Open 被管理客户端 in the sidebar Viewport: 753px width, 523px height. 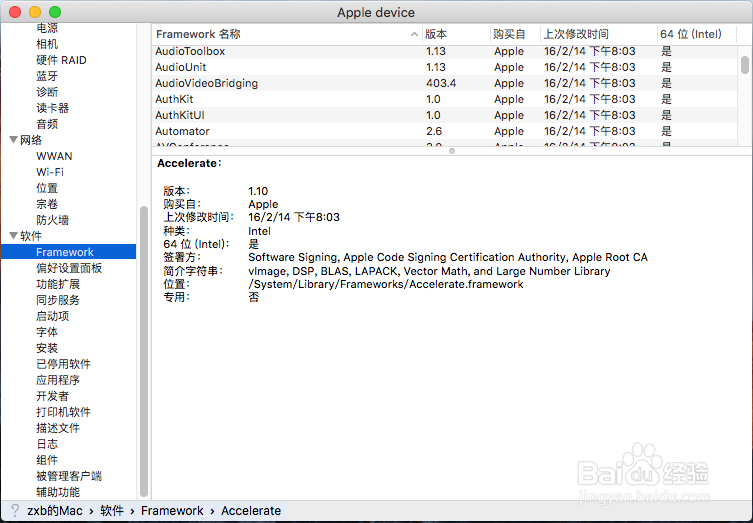[x=69, y=476]
